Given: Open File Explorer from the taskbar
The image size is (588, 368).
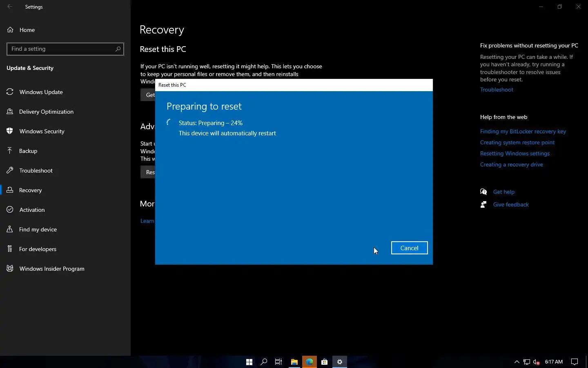Looking at the screenshot, I should click(x=294, y=361).
